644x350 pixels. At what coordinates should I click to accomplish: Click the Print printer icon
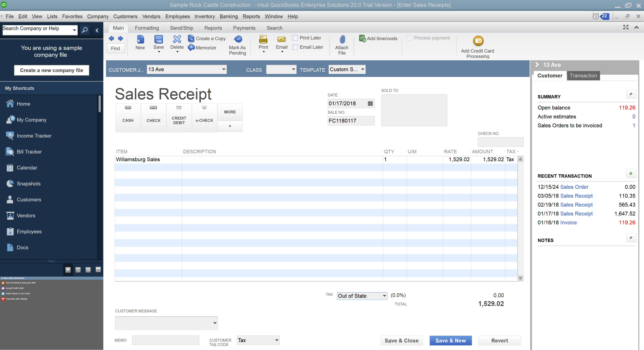coord(263,39)
